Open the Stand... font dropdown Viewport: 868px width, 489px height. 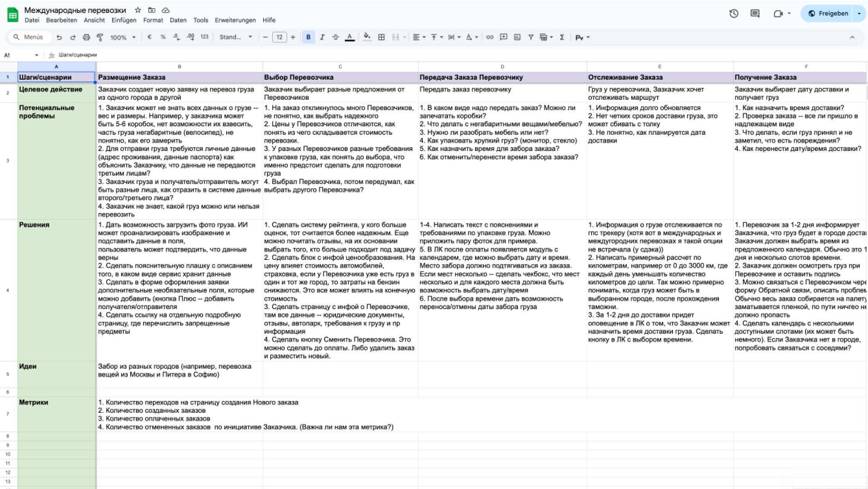pos(235,37)
